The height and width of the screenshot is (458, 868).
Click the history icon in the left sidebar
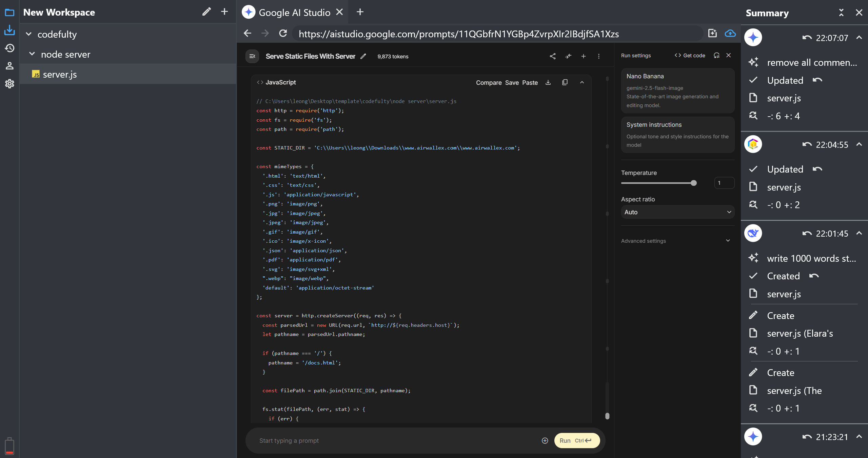click(x=9, y=48)
